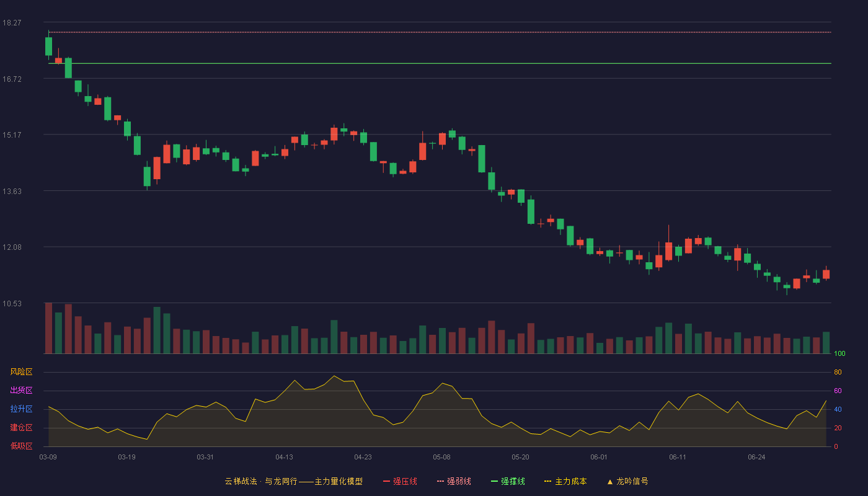The width and height of the screenshot is (868, 496).
Task: Click the 10.53 price axis label
Action: (x=12, y=303)
